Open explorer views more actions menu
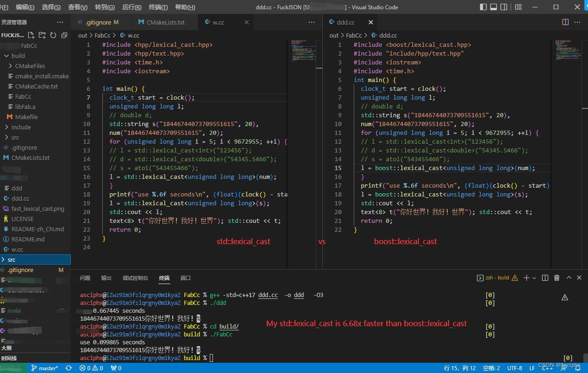Image resolution: width=588 pixels, height=373 pixels. click(x=60, y=22)
